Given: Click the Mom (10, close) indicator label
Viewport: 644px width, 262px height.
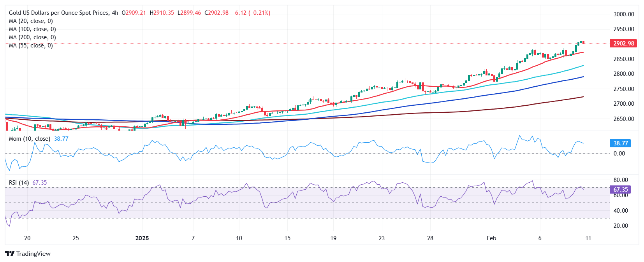Looking at the screenshot, I should (30, 139).
